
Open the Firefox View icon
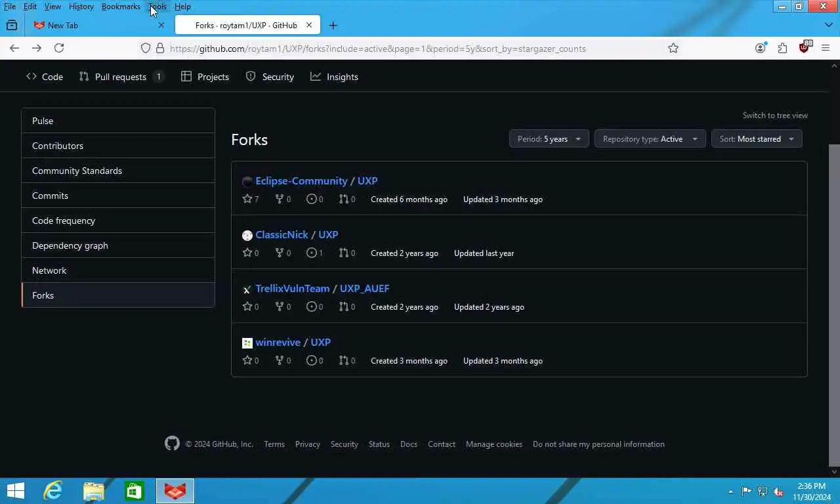(12, 25)
